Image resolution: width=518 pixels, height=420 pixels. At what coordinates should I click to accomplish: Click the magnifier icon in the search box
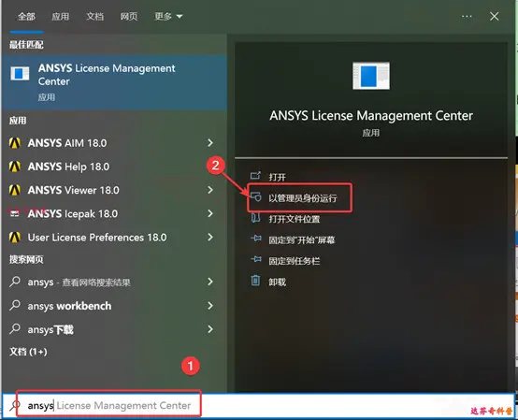[x=15, y=405]
